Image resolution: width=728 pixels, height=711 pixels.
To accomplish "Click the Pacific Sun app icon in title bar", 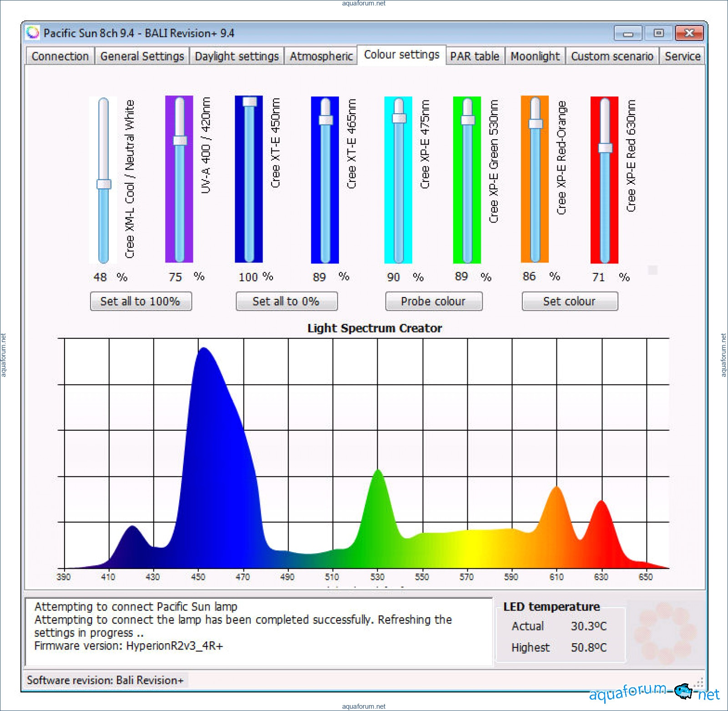I will click(33, 33).
